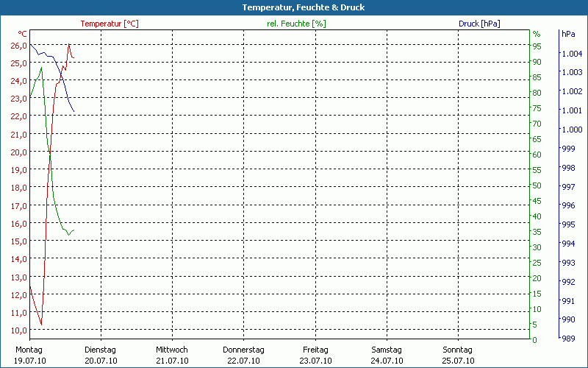This screenshot has width=588, height=368.
Task: Click pressure axis value 996
Action: (568, 205)
